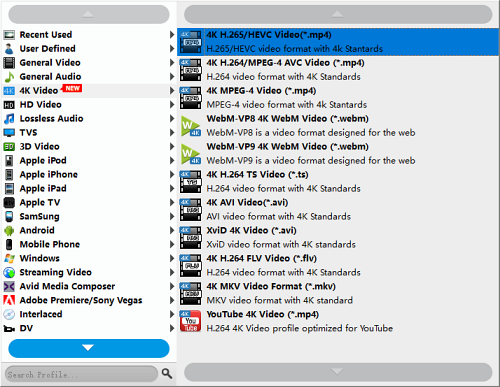Image resolution: width=500 pixels, height=387 pixels.
Task: Click the User Defined person icon
Action: coord(9,49)
